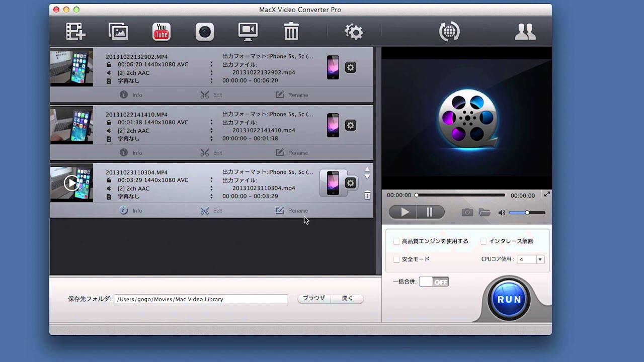Click iPhone profile icon for 20131022132902.MP4
The image size is (644, 362).
pos(333,67)
